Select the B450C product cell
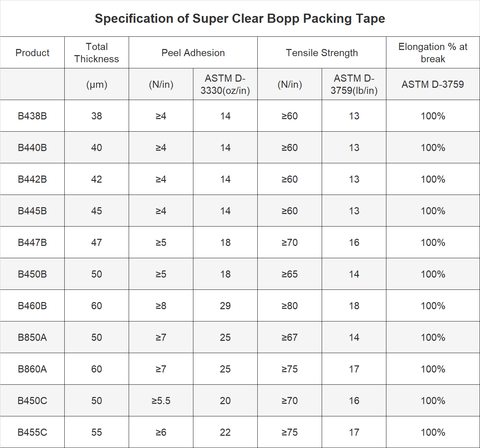This screenshot has width=480, height=448. (32, 401)
